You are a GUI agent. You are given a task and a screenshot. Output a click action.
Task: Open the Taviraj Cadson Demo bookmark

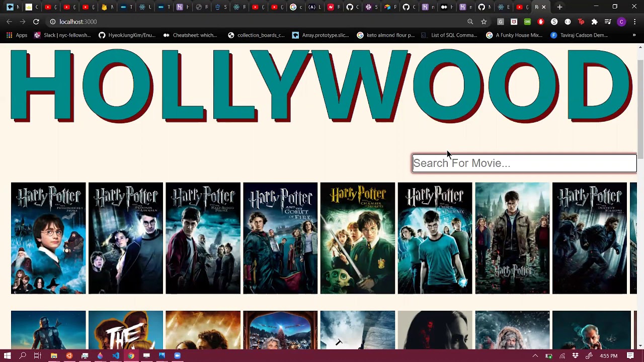point(579,35)
